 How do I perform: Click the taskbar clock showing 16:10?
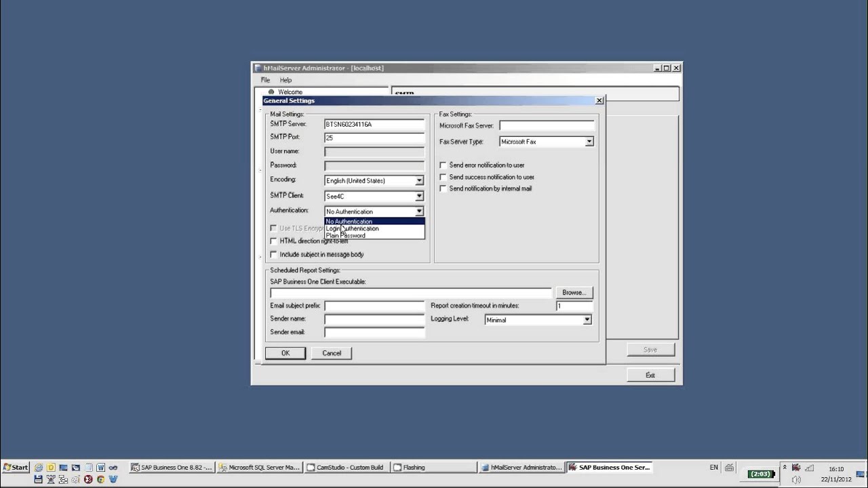click(836, 469)
